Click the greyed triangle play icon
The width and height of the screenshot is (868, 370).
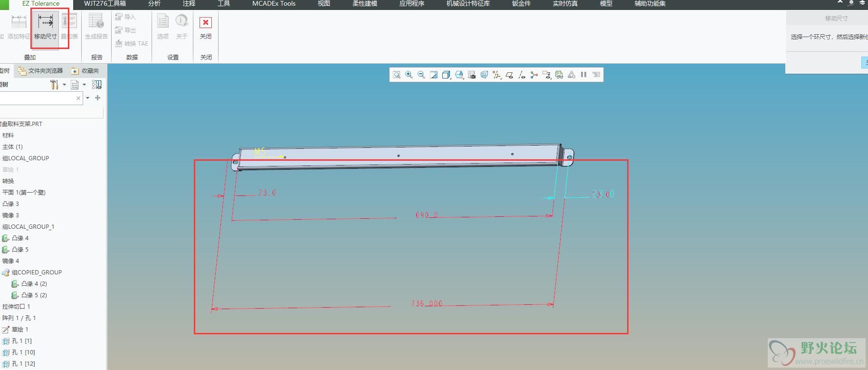pyautogui.click(x=572, y=75)
